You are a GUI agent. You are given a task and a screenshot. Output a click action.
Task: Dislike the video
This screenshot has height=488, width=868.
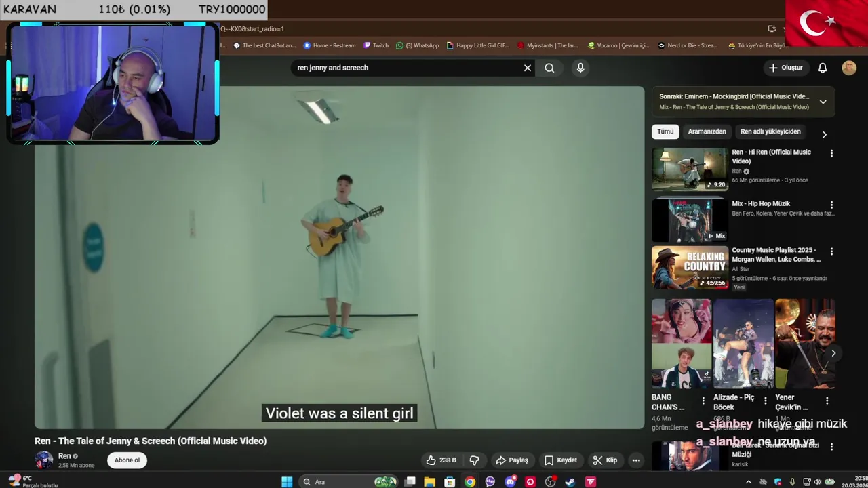(474, 460)
